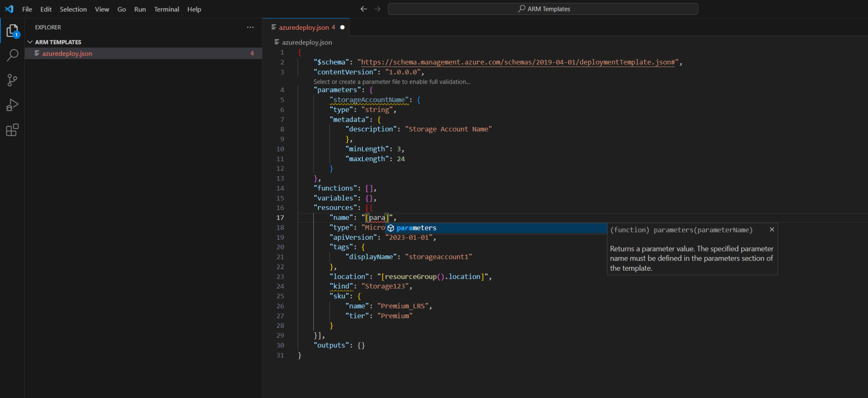Collapse the ARM TEMPLATES folder section

(x=30, y=42)
